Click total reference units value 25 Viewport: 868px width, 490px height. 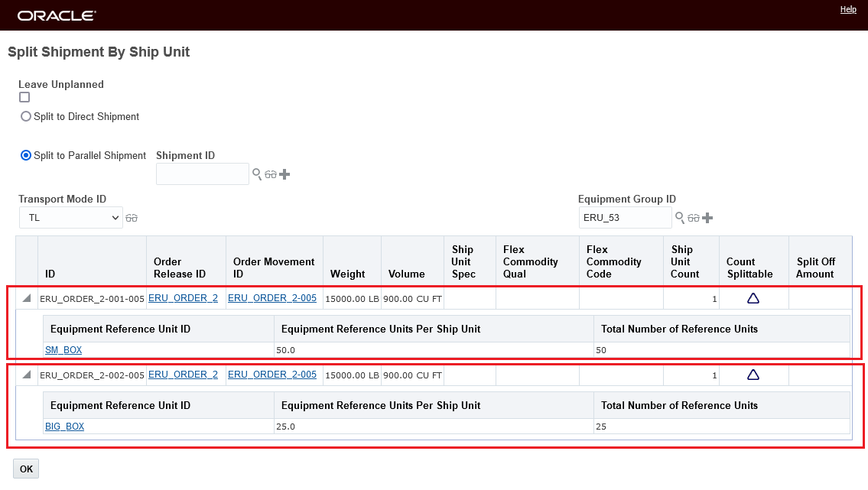(x=601, y=427)
